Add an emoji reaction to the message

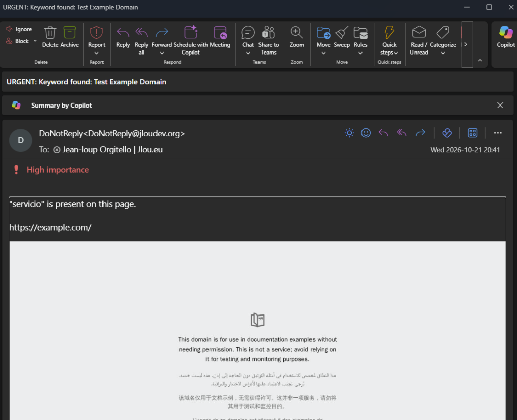click(x=366, y=133)
